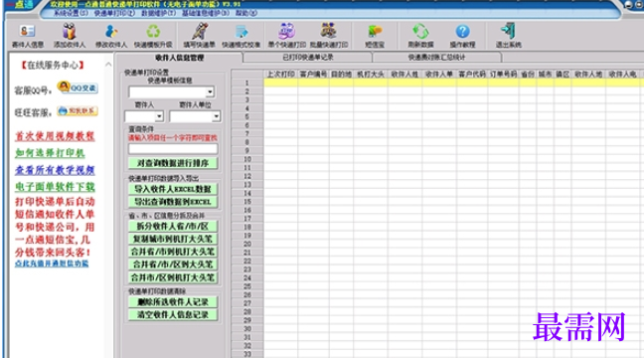The height and width of the screenshot is (358, 644).
Task: Click 修改收件人 edit recipient icon
Action: point(111,36)
